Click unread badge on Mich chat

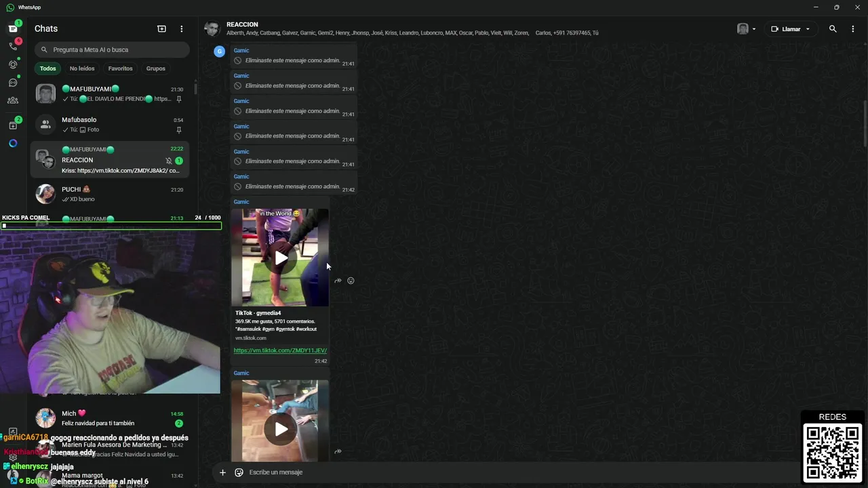point(179,424)
